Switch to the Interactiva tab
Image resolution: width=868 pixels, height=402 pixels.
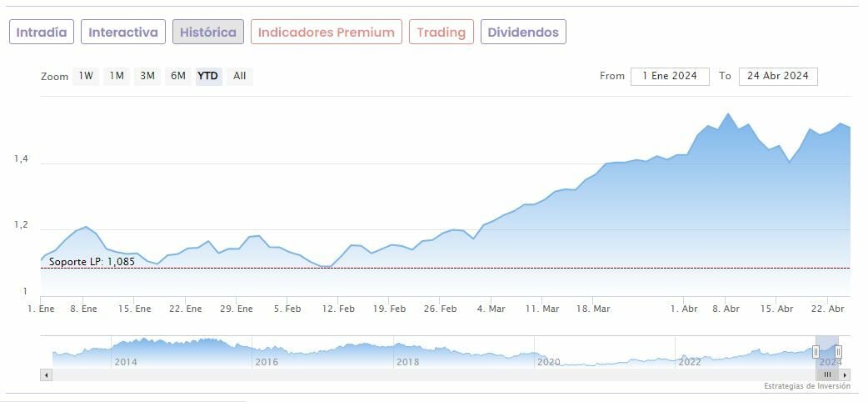(123, 33)
